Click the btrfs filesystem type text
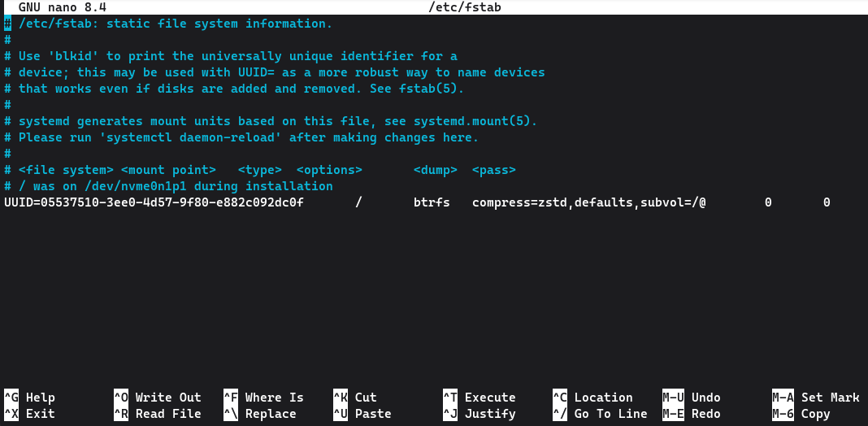 point(432,202)
